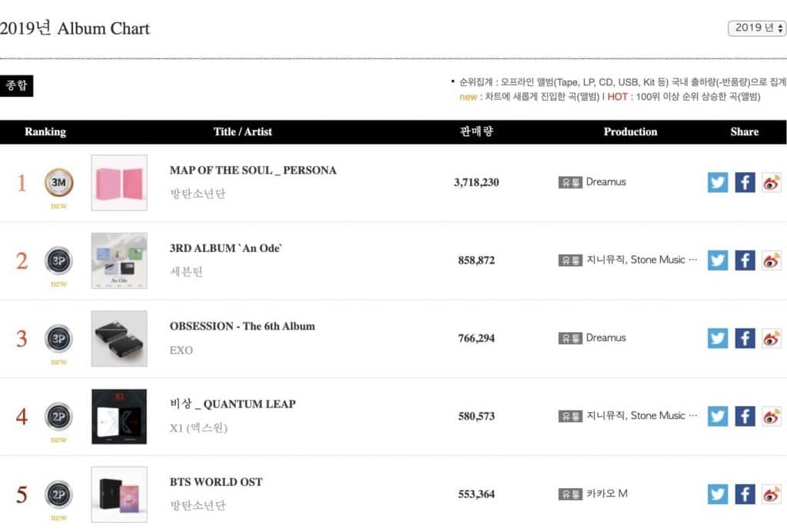Share MAP OF THE SOUL on Twitter
This screenshot has height=532, width=787.
click(718, 182)
